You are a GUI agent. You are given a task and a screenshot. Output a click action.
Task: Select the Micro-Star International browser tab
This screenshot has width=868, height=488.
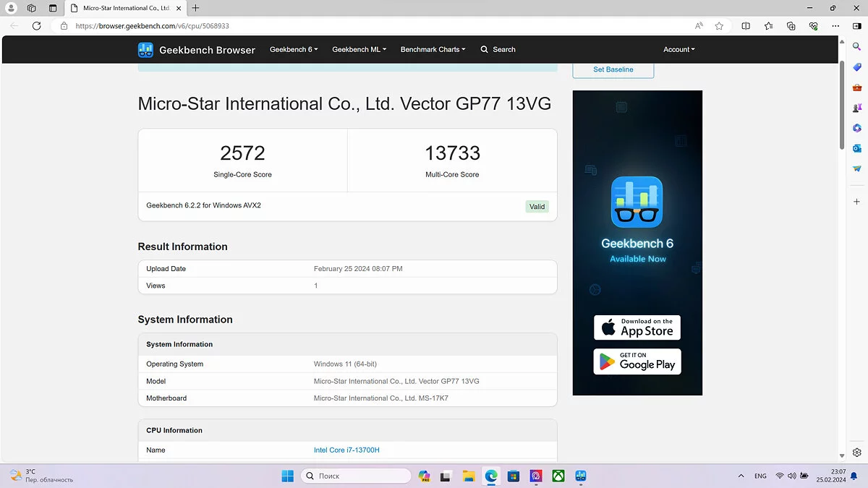[123, 8]
